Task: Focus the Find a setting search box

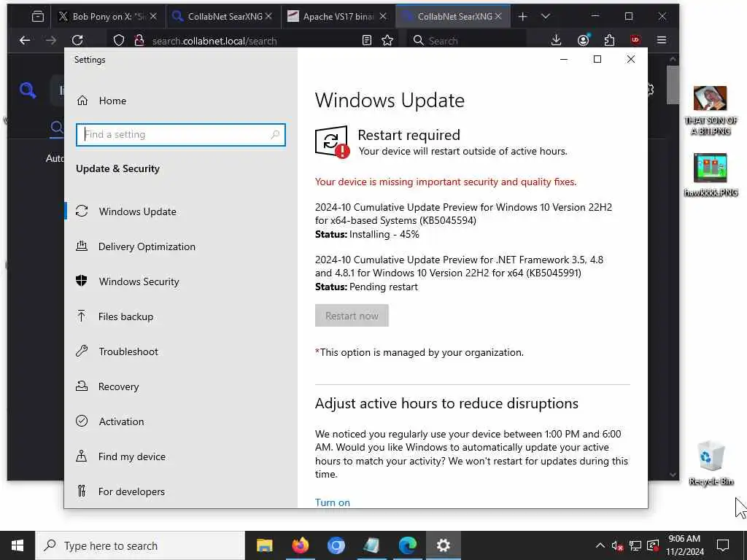Action: click(181, 135)
